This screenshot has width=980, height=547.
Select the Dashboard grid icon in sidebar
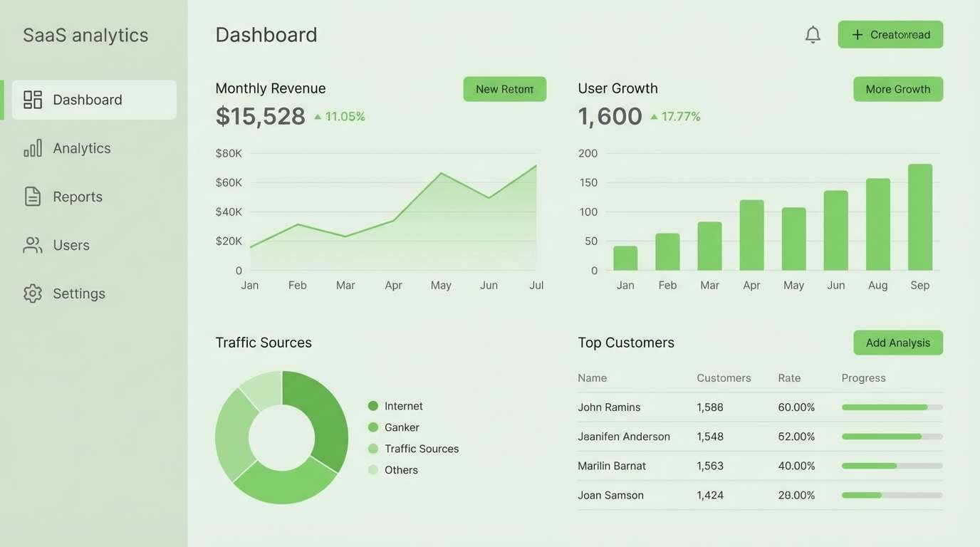(32, 100)
